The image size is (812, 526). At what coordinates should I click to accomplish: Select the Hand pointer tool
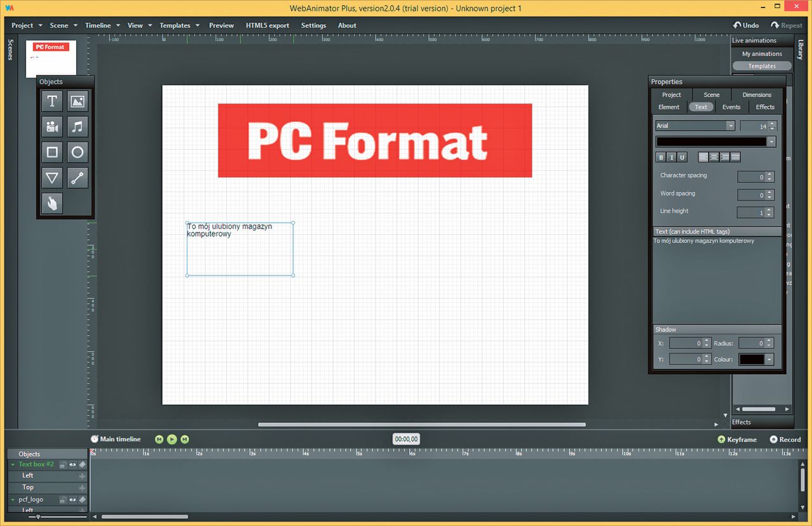click(x=52, y=203)
